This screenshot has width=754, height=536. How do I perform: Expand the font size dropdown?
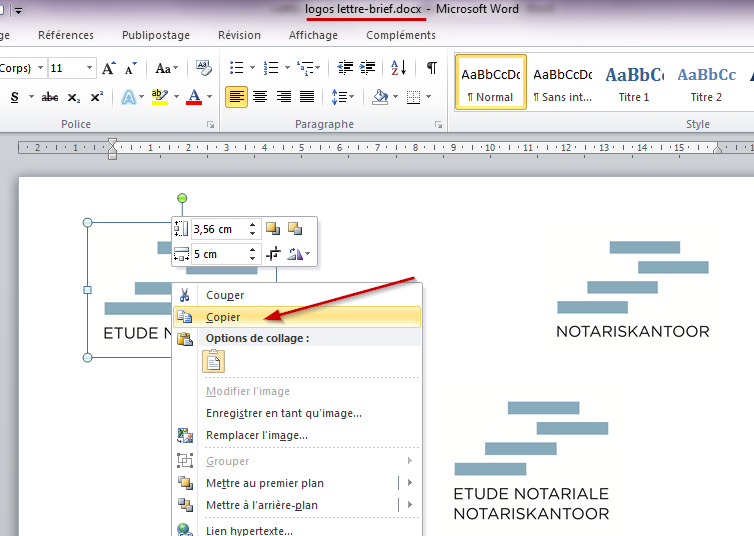pos(89,68)
